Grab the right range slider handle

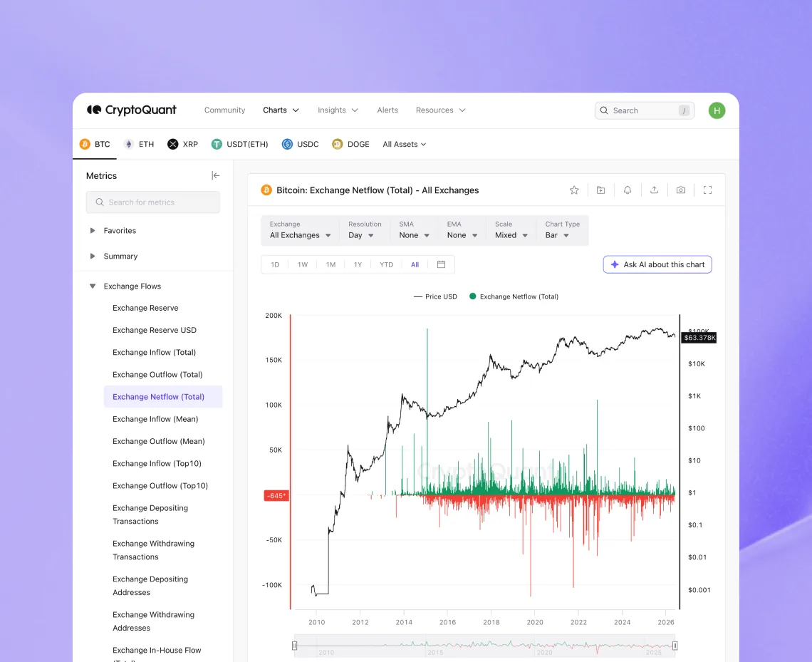click(675, 646)
